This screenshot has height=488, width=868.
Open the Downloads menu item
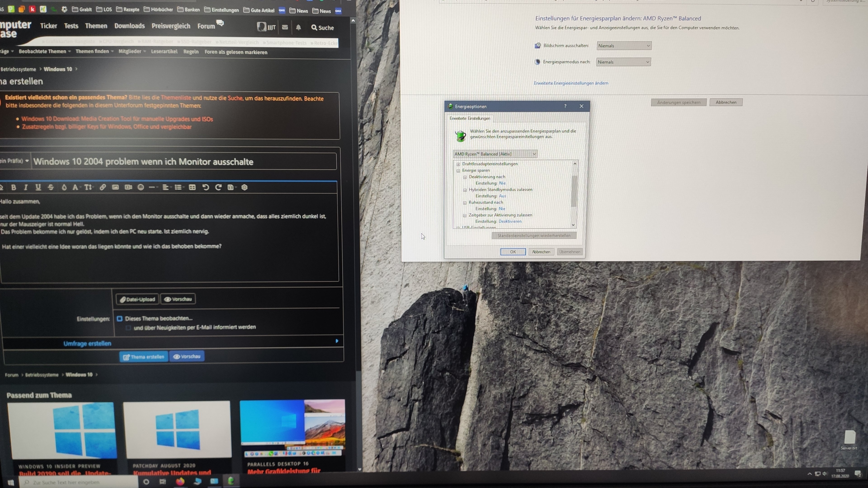point(129,26)
